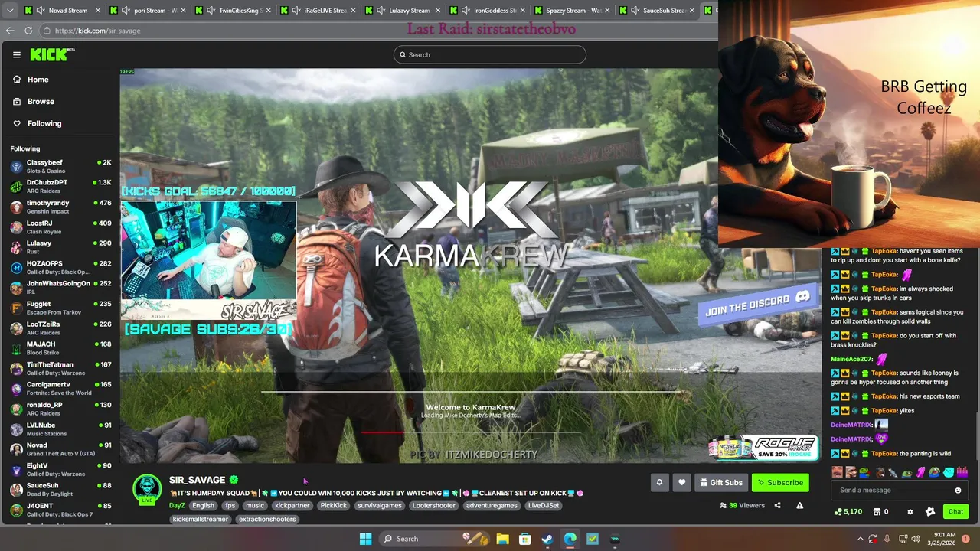Click the notification bell button for SIR_SAVAGE

tap(659, 482)
